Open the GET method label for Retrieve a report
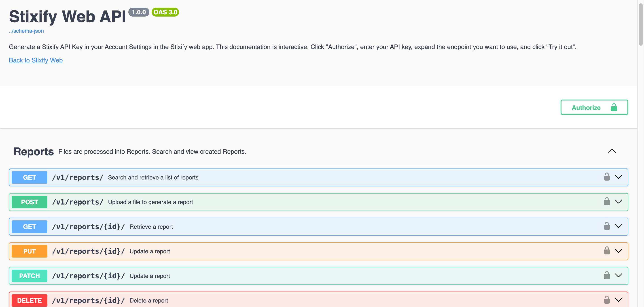This screenshot has height=307, width=644. tap(30, 227)
